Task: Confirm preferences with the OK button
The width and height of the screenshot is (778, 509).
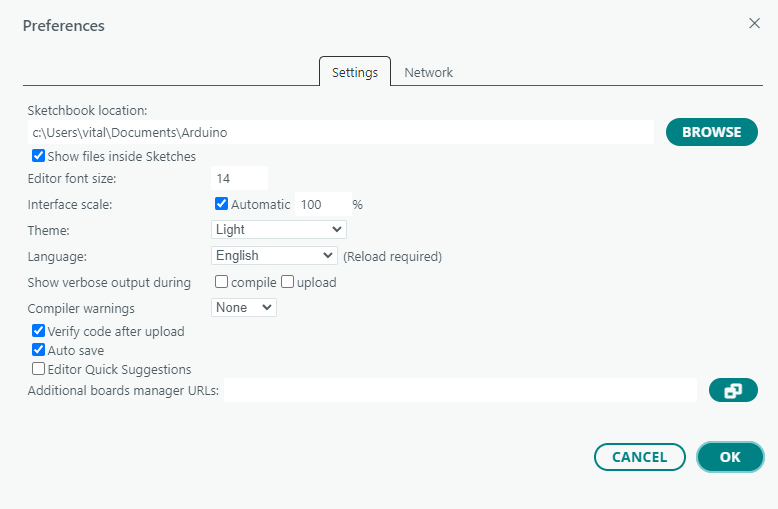Action: [x=730, y=457]
